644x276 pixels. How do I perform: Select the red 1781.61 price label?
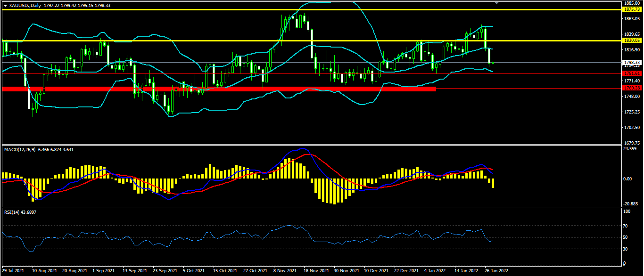[631, 73]
